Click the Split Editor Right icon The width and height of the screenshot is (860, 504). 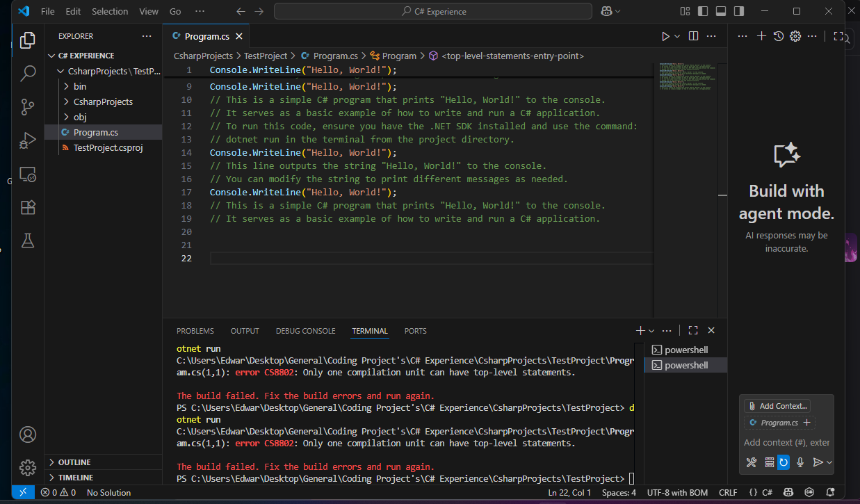point(693,36)
